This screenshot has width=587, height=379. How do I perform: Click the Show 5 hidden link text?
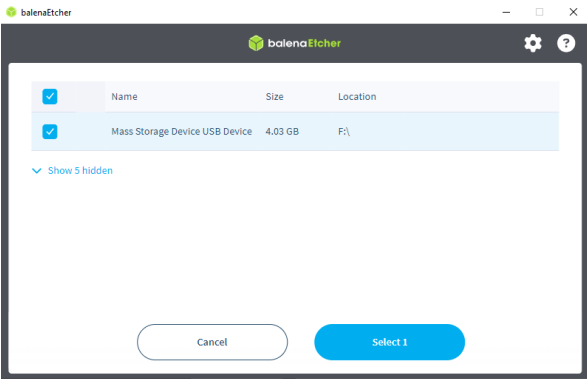pyautogui.click(x=80, y=170)
